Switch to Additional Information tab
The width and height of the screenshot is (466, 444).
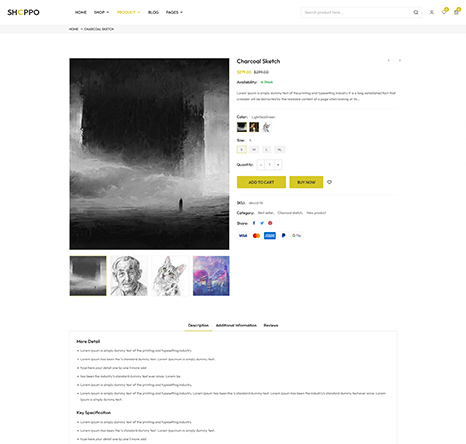(x=236, y=325)
